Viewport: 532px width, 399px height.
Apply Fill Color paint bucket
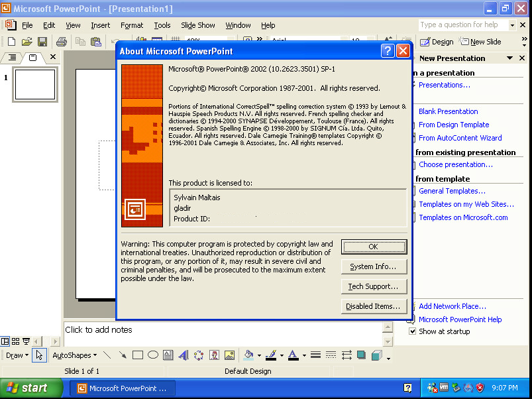(x=249, y=355)
